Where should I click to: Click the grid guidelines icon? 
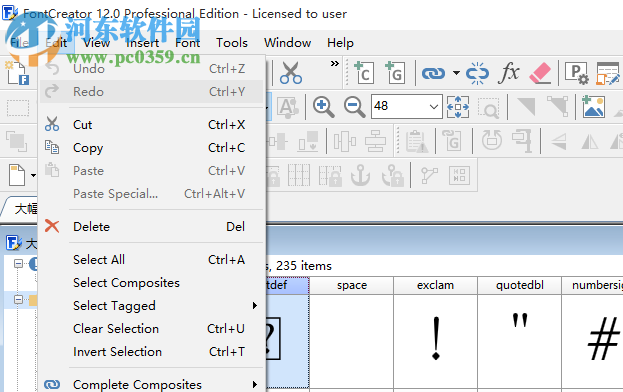pos(299,175)
